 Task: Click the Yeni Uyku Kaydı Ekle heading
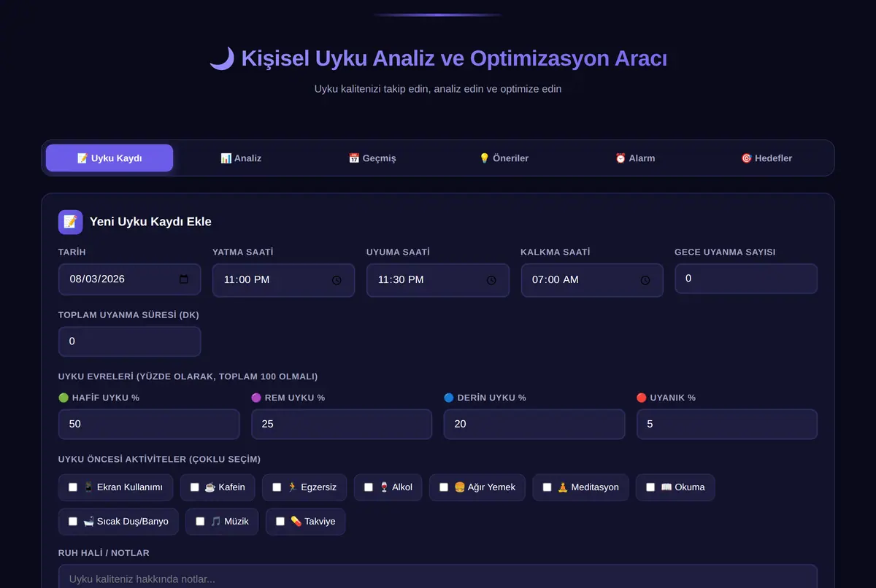pos(150,222)
